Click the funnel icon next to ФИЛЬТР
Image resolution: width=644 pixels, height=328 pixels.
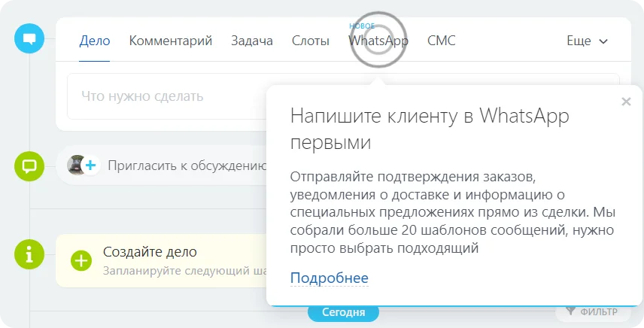point(570,311)
